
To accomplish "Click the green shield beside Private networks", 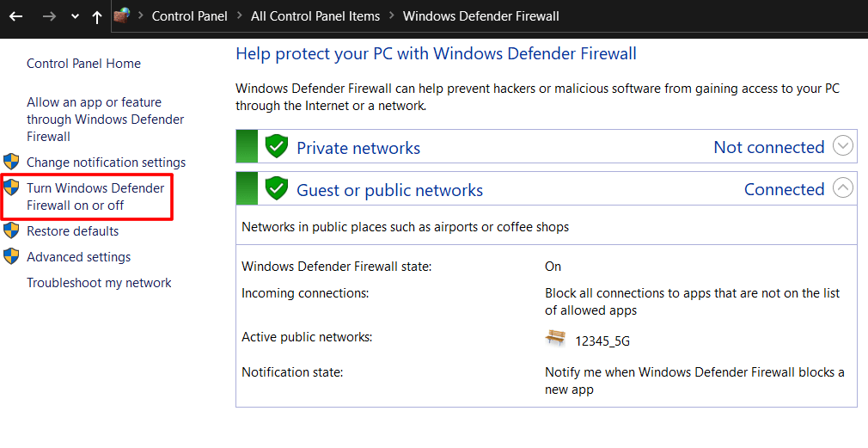I will [276, 146].
